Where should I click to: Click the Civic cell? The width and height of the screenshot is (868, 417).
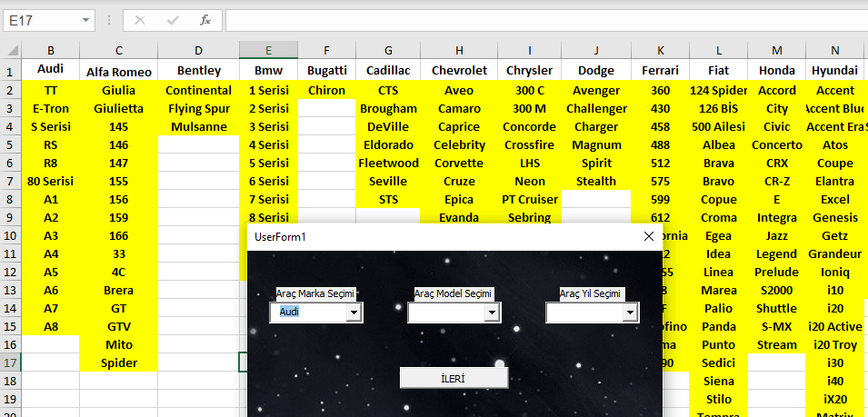click(777, 126)
